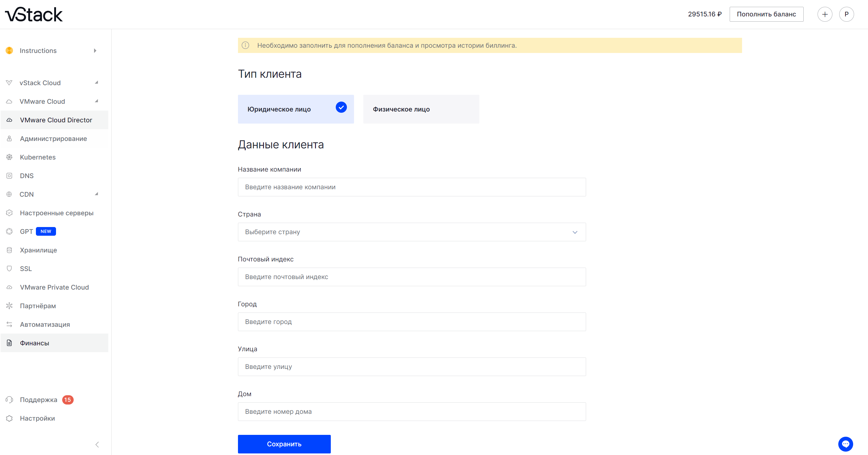Open Настройки menu item
The height and width of the screenshot is (455, 868).
coord(54,418)
